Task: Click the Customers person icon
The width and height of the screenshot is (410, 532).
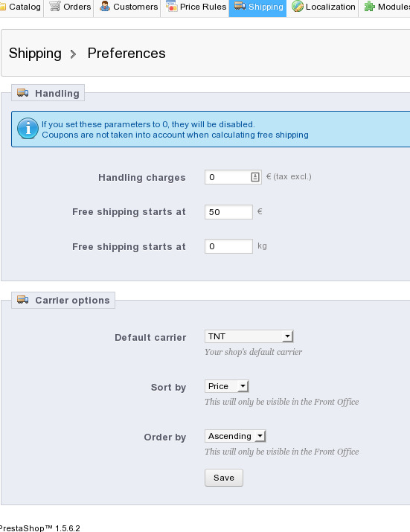Action: coord(105,6)
